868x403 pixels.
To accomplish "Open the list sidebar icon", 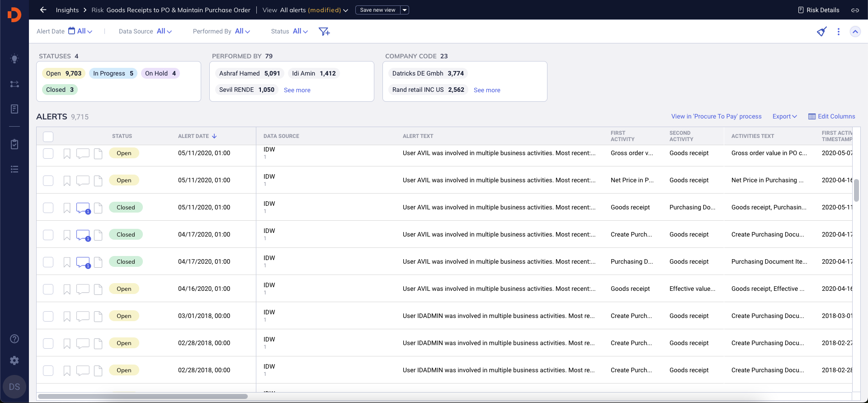I will (14, 169).
